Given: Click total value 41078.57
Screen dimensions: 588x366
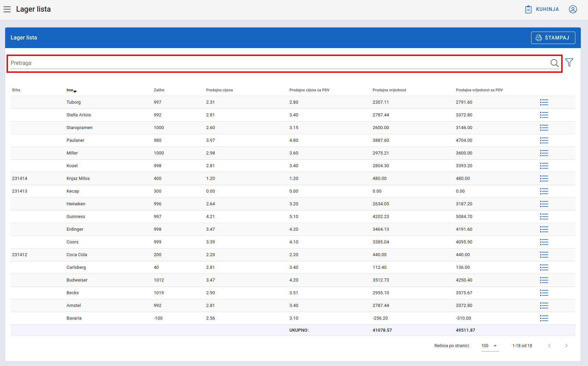Looking at the screenshot, I should point(382,330).
